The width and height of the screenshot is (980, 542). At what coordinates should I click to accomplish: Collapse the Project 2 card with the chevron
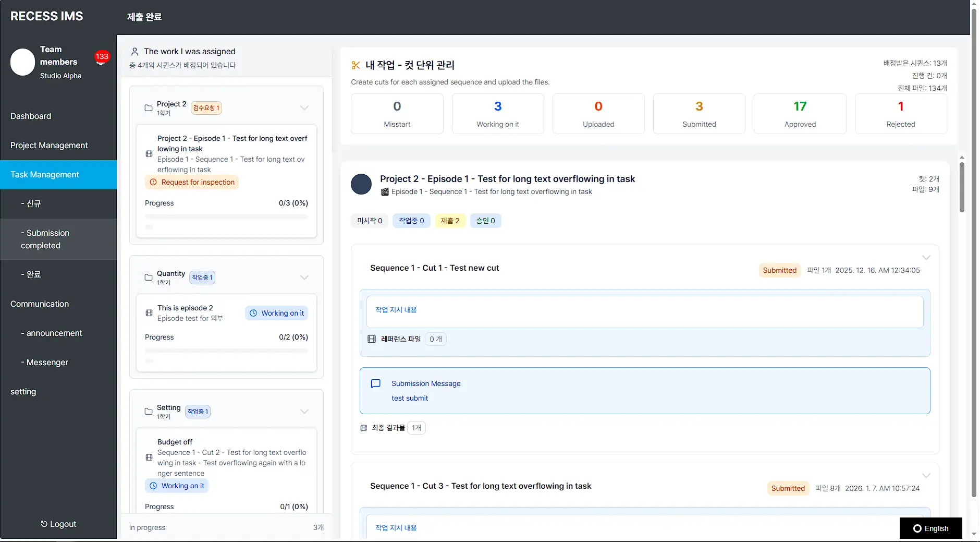pos(304,108)
